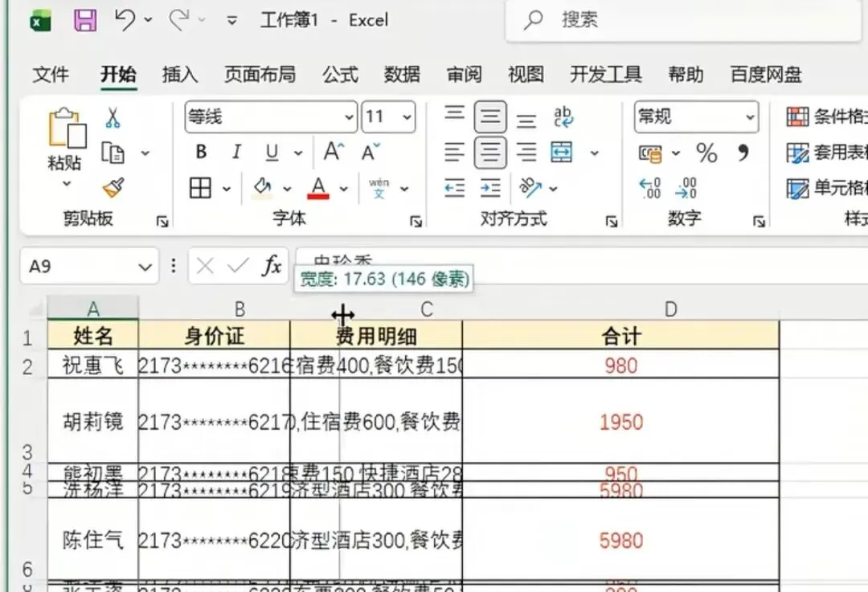Select Align Left icon
This screenshot has width=868, height=592.
[x=454, y=152]
